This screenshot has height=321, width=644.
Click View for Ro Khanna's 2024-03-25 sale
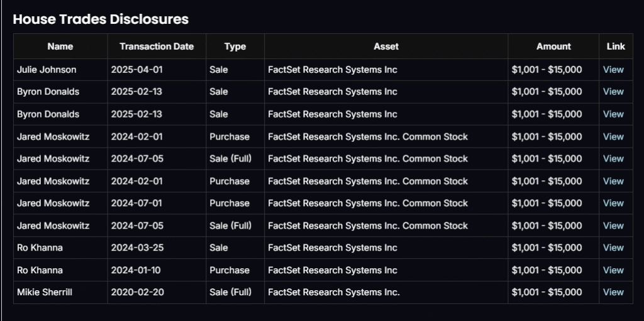point(613,248)
